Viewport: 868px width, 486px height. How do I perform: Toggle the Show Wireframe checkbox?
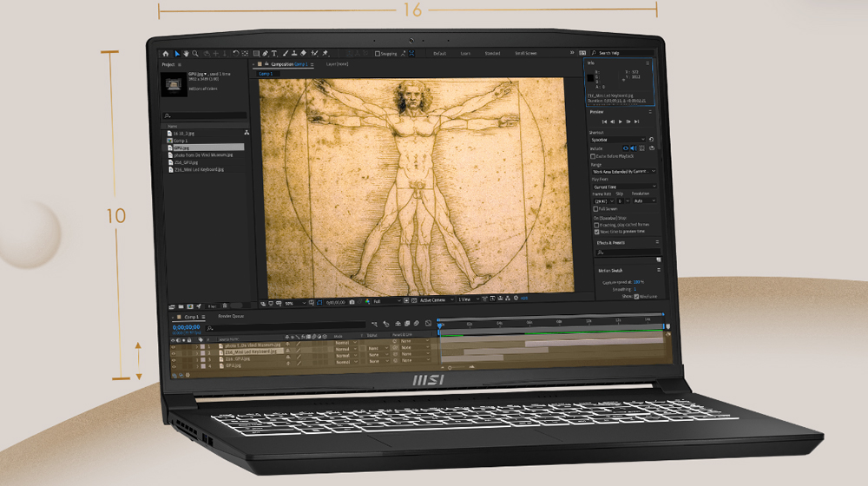pos(636,297)
